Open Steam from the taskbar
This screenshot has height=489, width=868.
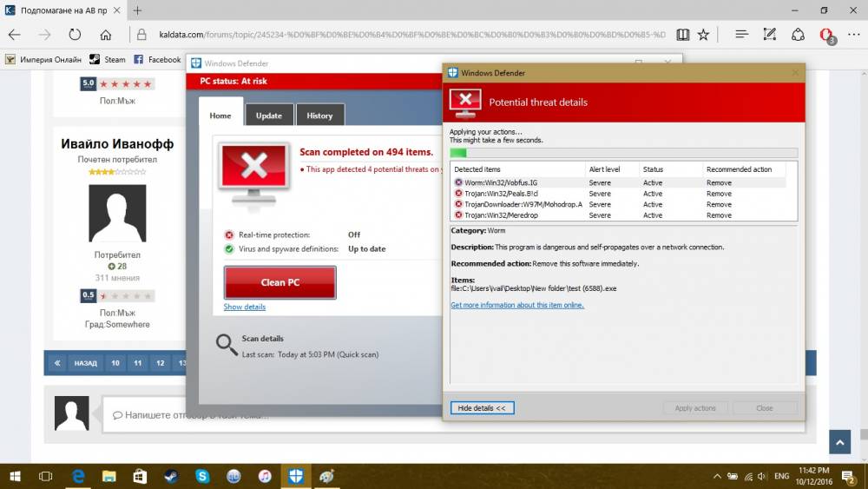click(x=171, y=476)
